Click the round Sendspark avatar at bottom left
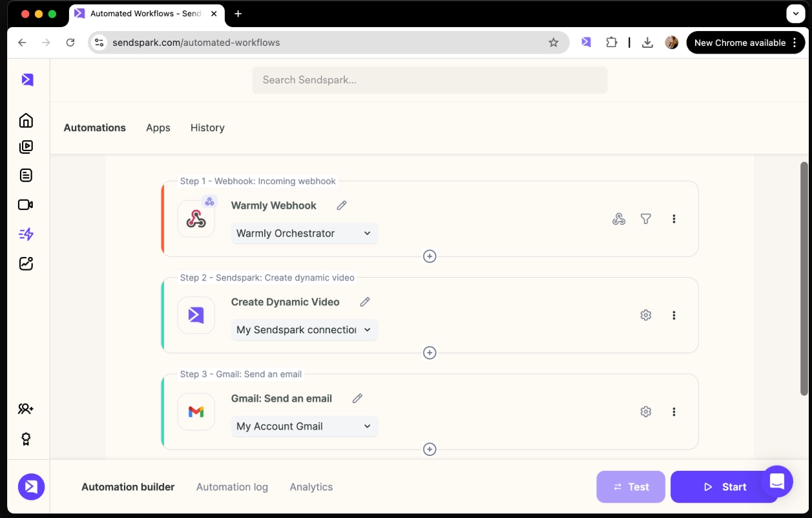Image resolution: width=812 pixels, height=518 pixels. [31, 487]
